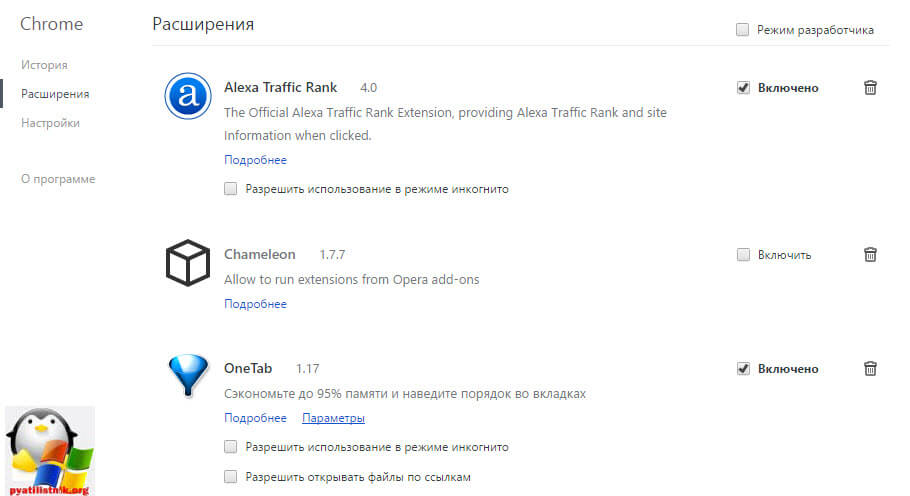Click the OneTab funnel icon

click(x=185, y=376)
